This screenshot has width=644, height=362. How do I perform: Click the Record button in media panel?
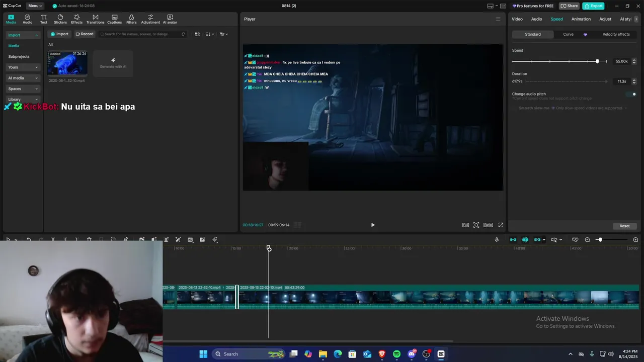85,34
